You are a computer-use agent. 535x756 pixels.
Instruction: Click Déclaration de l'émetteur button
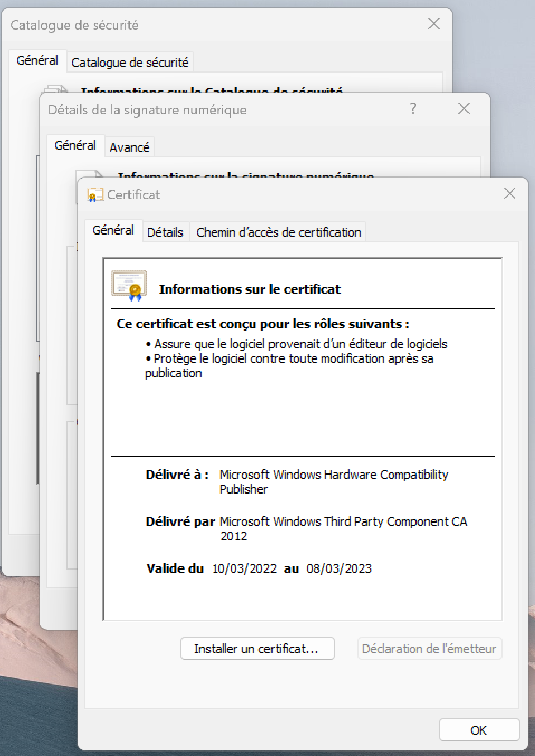pyautogui.click(x=429, y=648)
